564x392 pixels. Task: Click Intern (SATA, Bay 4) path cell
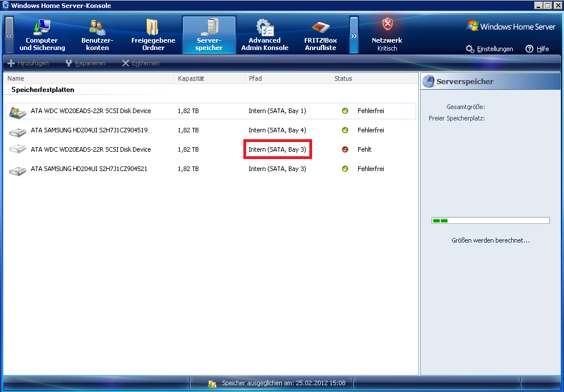click(277, 130)
